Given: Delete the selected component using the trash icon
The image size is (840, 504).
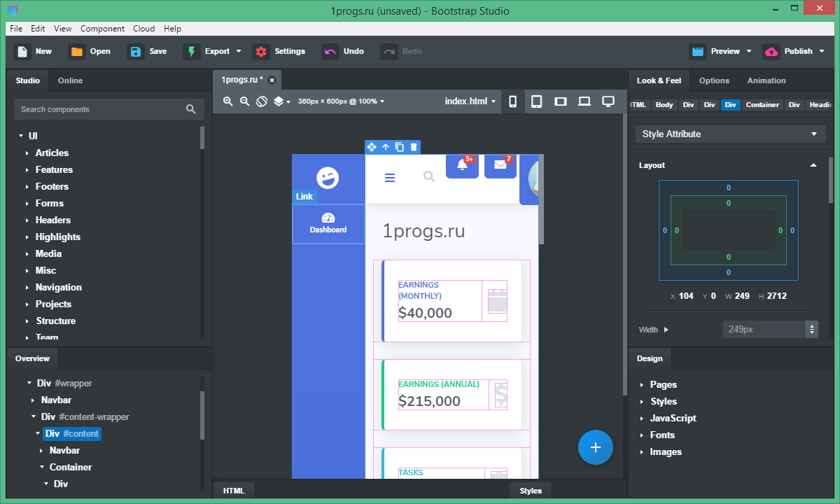Looking at the screenshot, I should (x=412, y=147).
